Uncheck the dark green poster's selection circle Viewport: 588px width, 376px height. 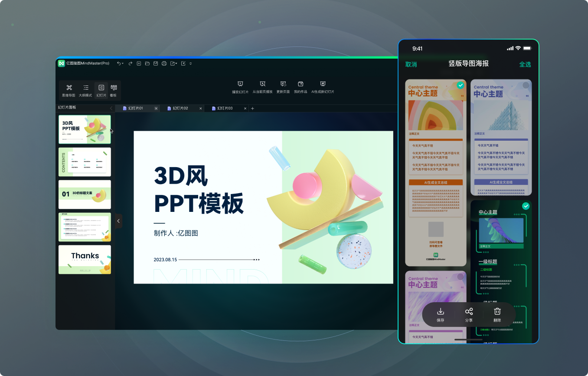click(526, 206)
